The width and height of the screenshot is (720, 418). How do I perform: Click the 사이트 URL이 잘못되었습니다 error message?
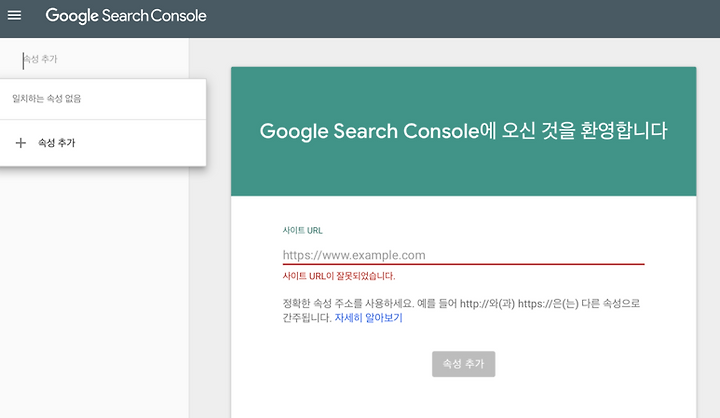click(x=339, y=276)
